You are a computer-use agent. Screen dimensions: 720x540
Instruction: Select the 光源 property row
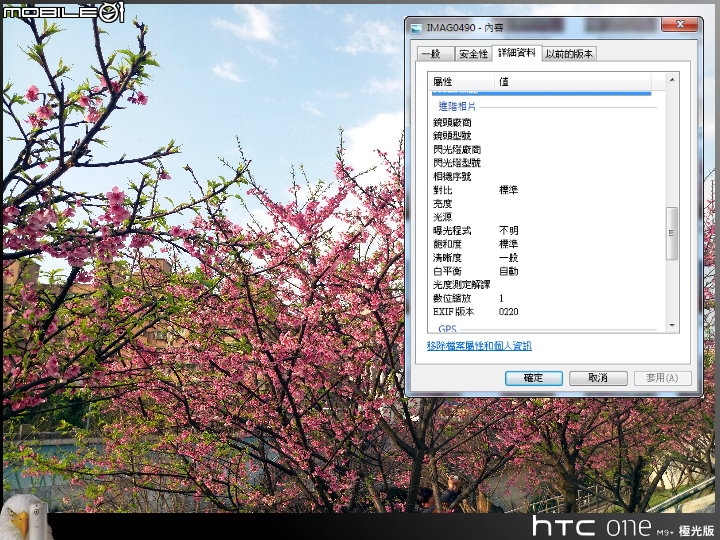point(544,217)
